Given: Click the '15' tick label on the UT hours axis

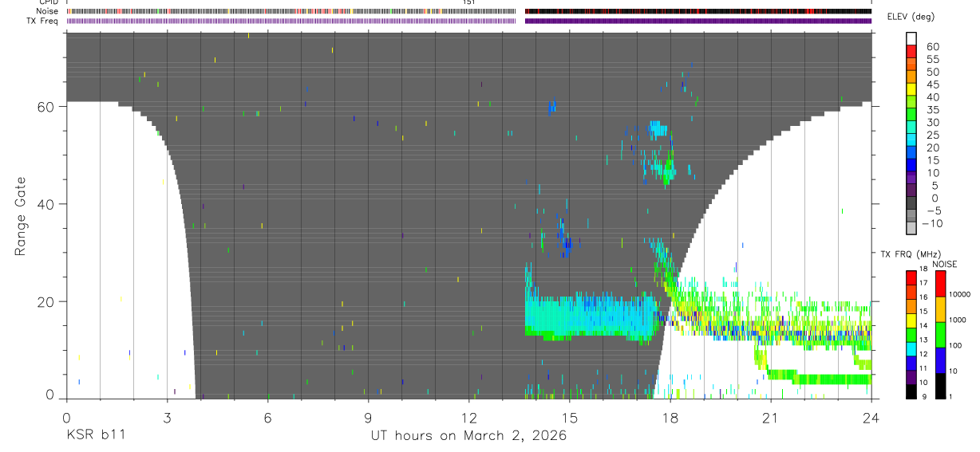Looking at the screenshot, I should click(x=570, y=417).
